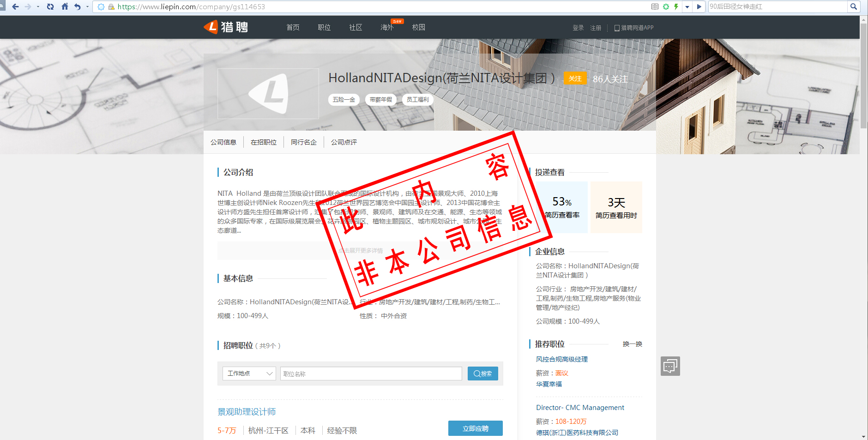The width and height of the screenshot is (868, 440).
Task: Click the Liepin logo in header
Action: 226,27
